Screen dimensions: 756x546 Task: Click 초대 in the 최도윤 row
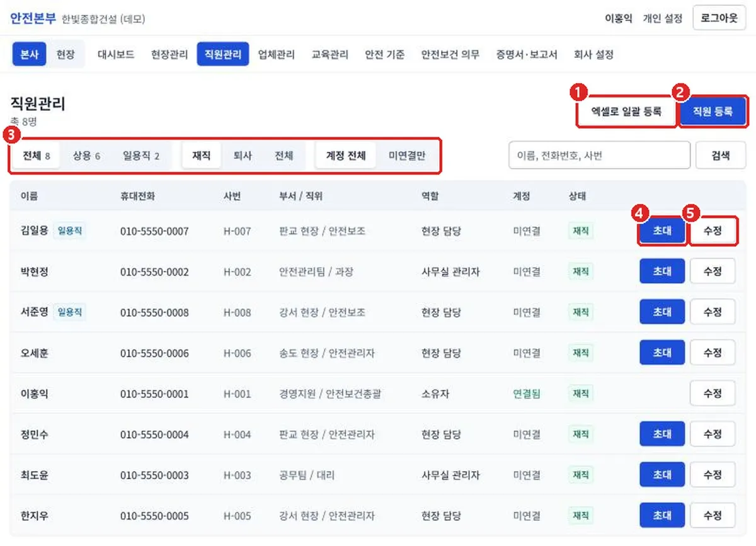[x=662, y=475]
